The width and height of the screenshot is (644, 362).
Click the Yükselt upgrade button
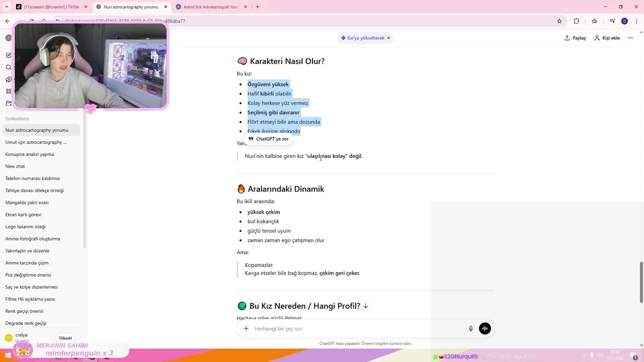(x=65, y=338)
